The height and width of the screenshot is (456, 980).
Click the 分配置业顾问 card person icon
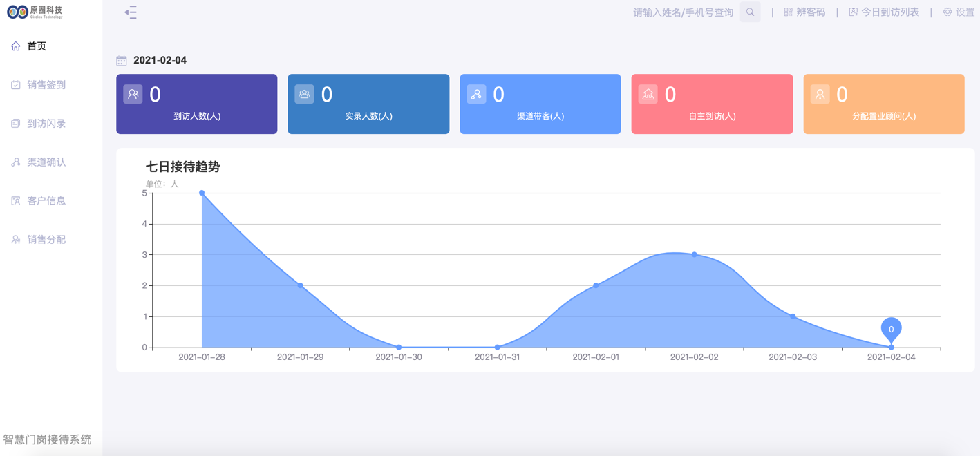[820, 94]
